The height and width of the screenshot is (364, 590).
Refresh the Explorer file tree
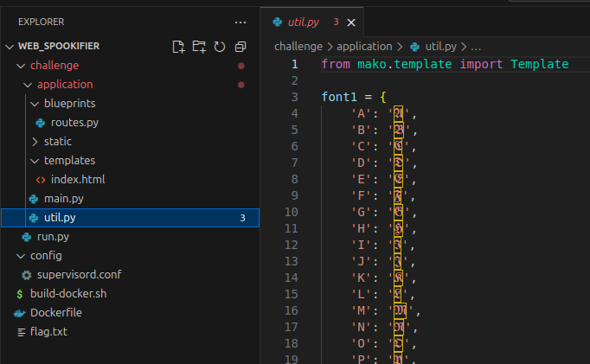[x=220, y=47]
